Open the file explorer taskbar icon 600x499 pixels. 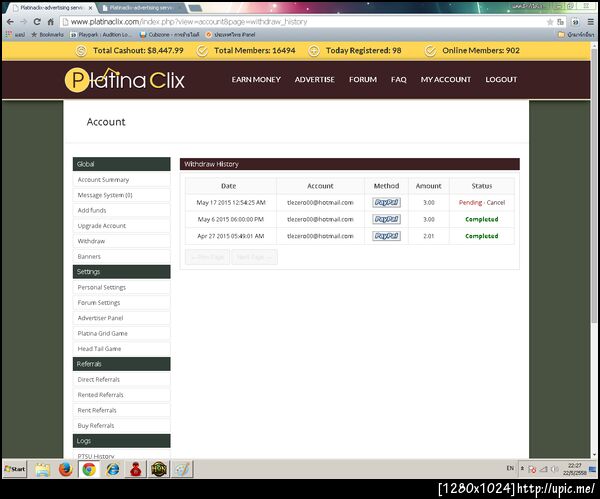[x=42, y=469]
